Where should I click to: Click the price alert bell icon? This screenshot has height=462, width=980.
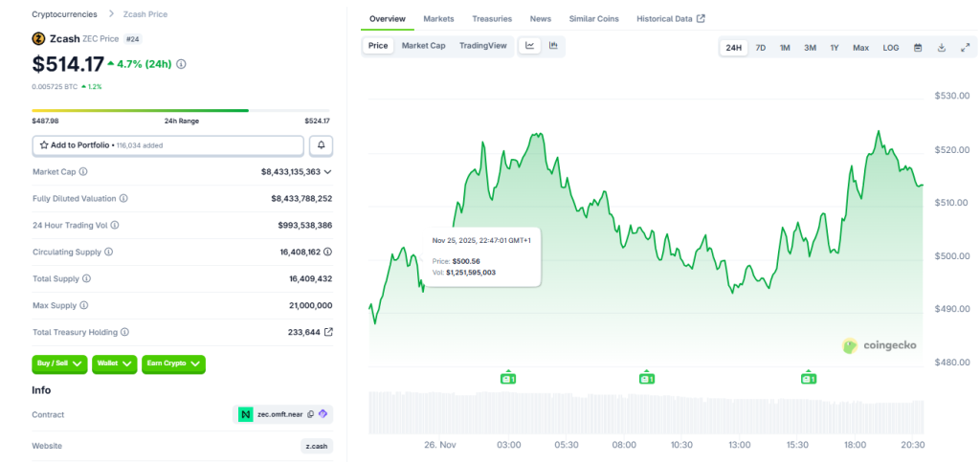click(321, 145)
